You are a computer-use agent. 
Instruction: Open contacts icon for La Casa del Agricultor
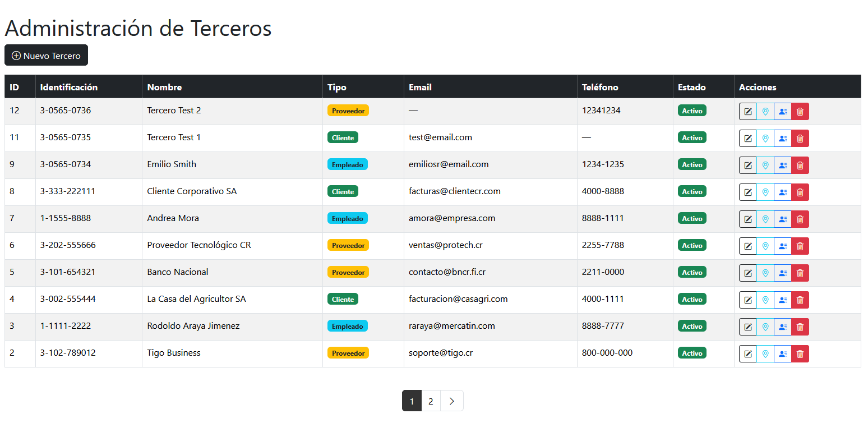click(x=783, y=300)
